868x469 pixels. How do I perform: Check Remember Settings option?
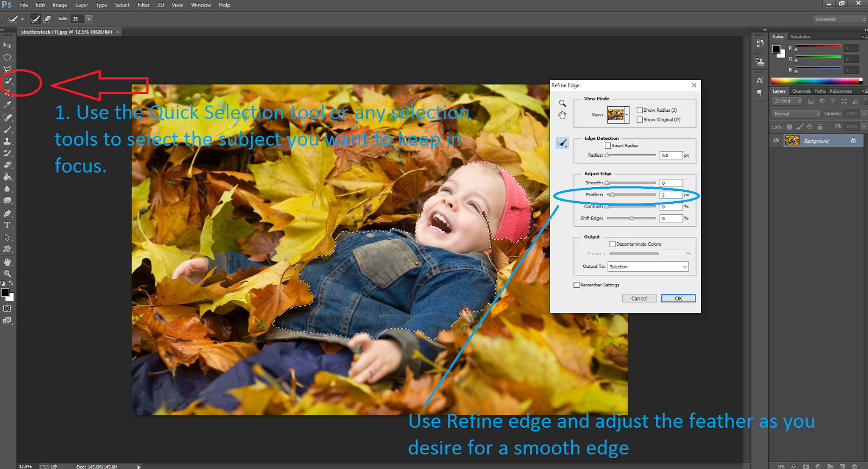tap(577, 285)
